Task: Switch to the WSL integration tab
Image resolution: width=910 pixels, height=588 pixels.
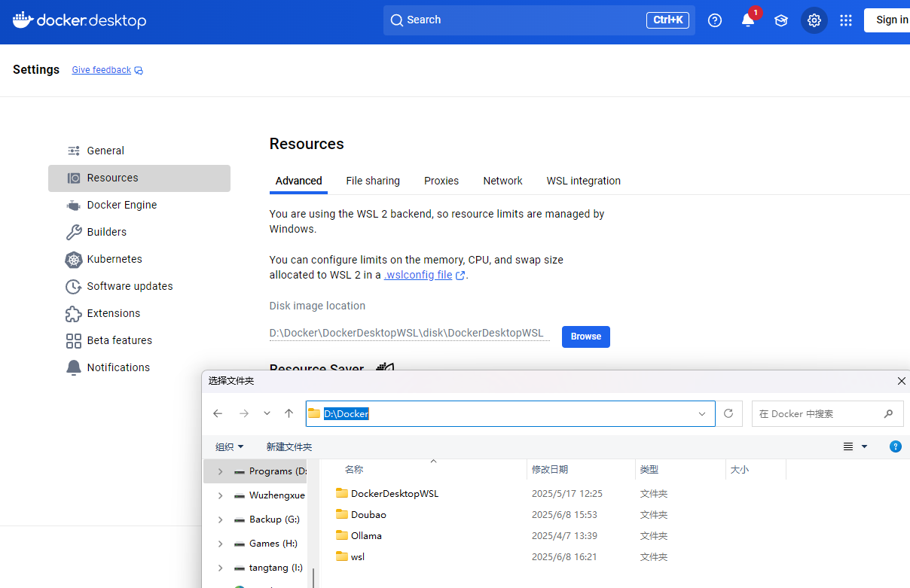Action: tap(584, 181)
